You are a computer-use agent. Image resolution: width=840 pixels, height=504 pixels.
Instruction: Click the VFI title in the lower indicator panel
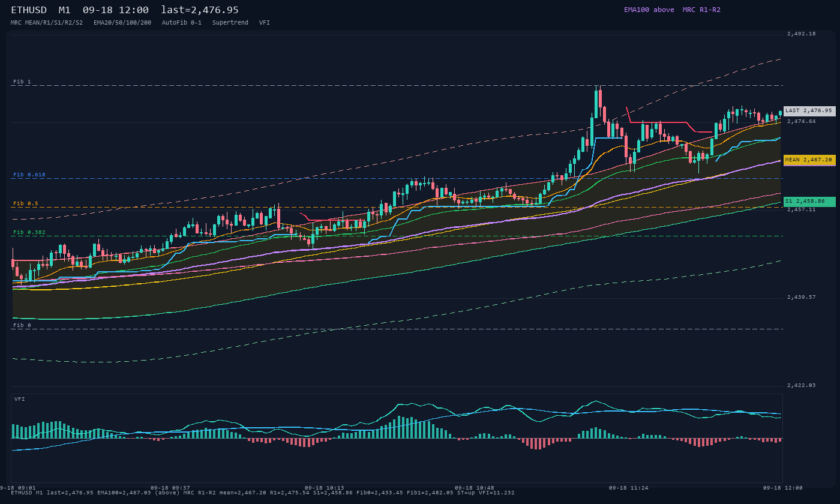20,399
